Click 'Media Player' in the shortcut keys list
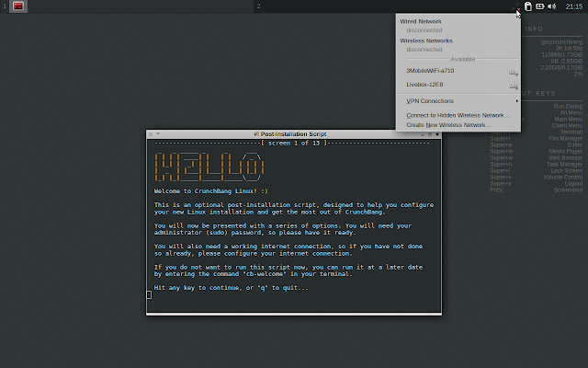This screenshot has width=588, height=368. pyautogui.click(x=566, y=151)
